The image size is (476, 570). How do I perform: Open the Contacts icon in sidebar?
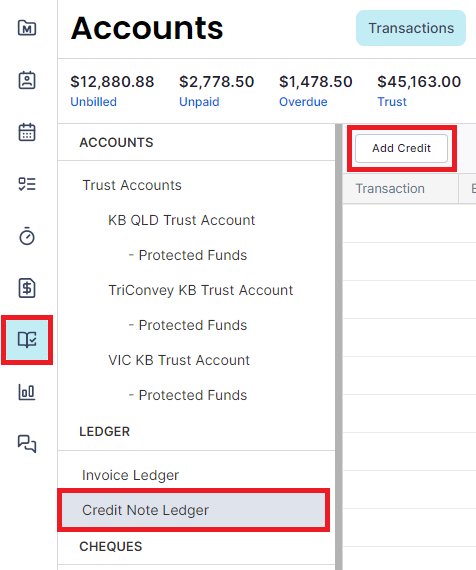click(27, 80)
